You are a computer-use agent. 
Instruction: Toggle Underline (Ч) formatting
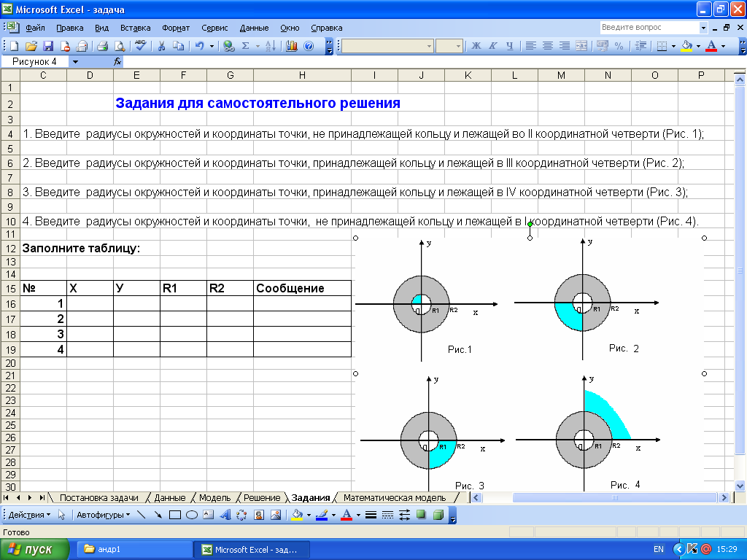510,46
